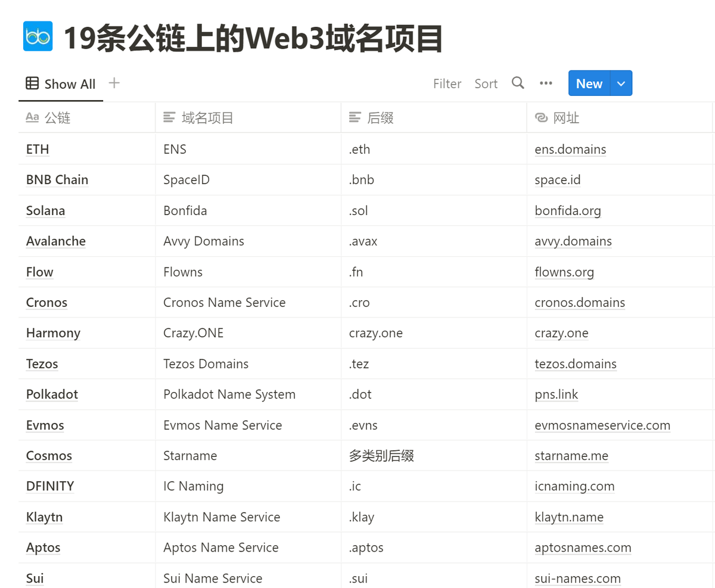Open the space.id link
The image size is (715, 588).
click(558, 179)
